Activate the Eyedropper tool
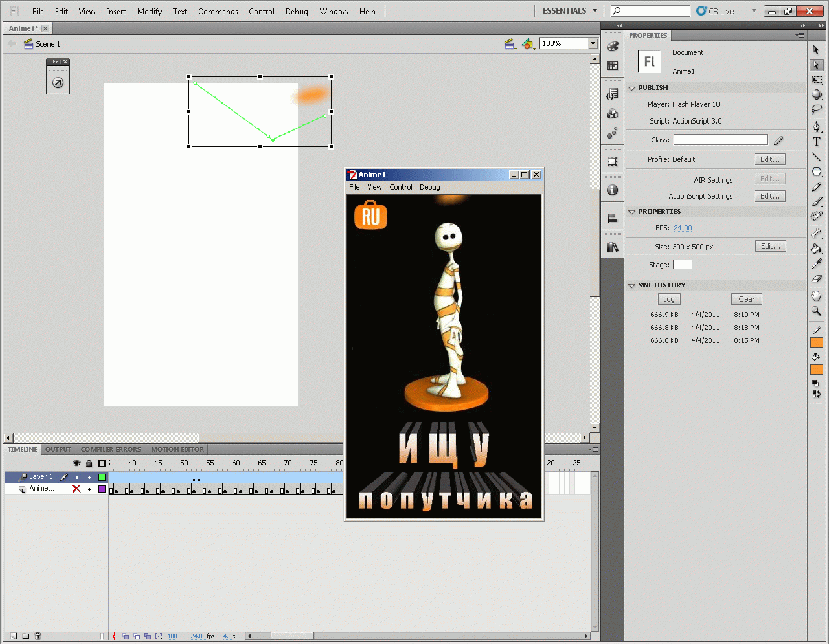The width and height of the screenshot is (829, 644). (817, 263)
